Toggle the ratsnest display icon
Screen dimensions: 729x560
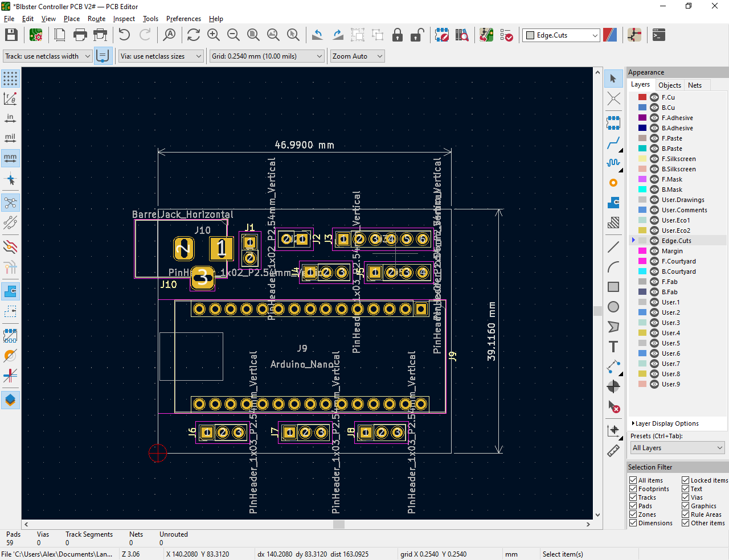pos(10,203)
